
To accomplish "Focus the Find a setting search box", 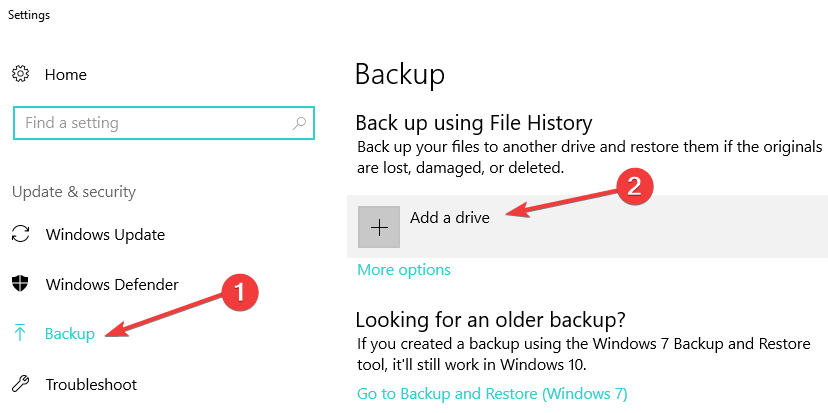I will pyautogui.click(x=164, y=123).
